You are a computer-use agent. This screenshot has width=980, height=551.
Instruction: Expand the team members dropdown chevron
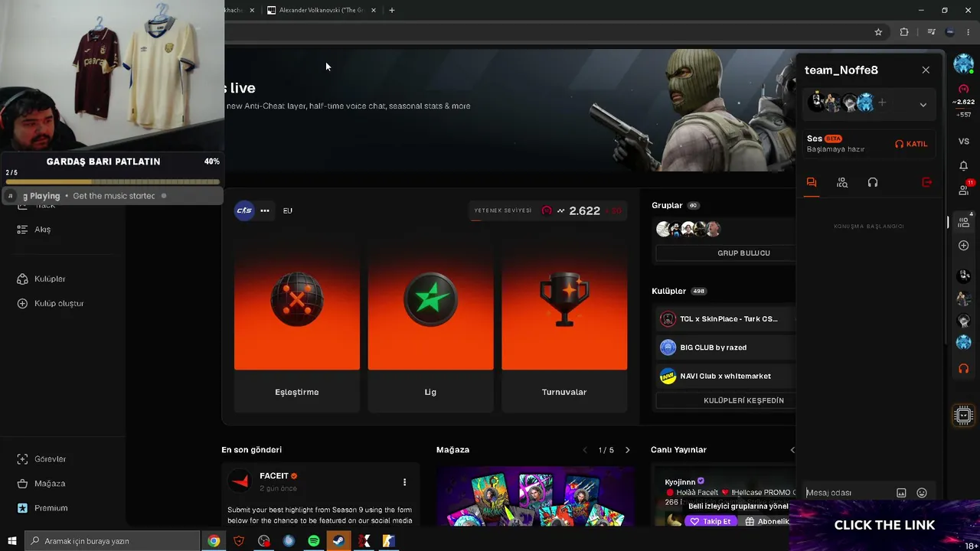click(x=923, y=105)
